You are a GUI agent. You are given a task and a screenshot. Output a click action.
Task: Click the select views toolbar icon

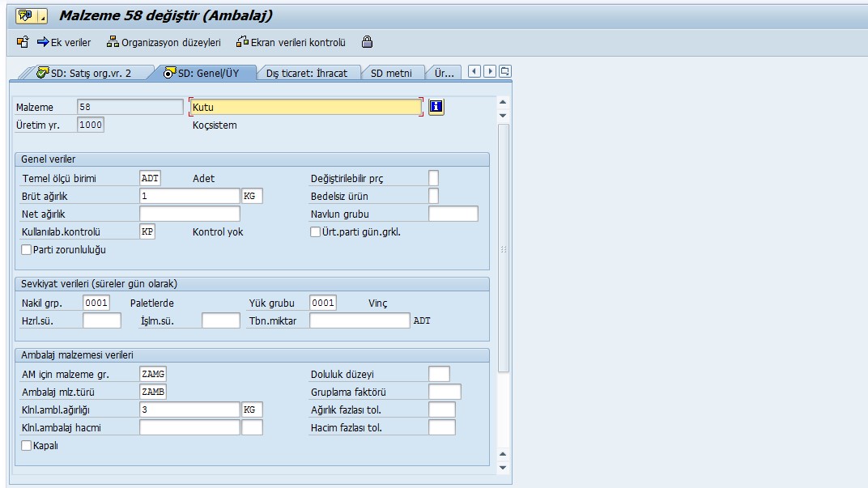(22, 42)
